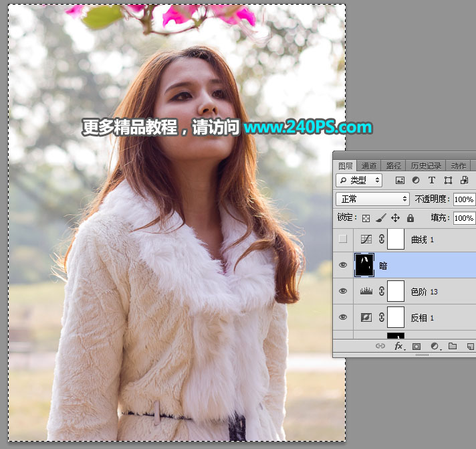Show the 曲线 1 layer
This screenshot has height=449, width=476.
(343, 239)
